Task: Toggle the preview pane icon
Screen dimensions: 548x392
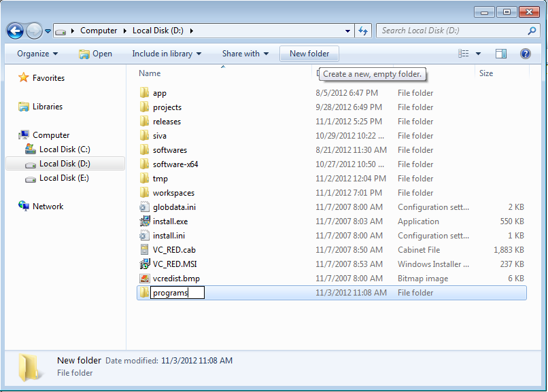Action: [x=501, y=54]
